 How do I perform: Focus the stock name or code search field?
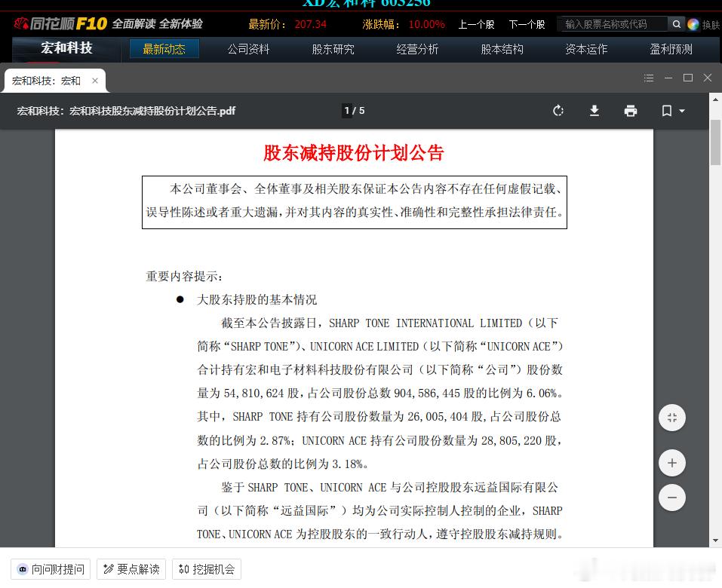tap(613, 24)
